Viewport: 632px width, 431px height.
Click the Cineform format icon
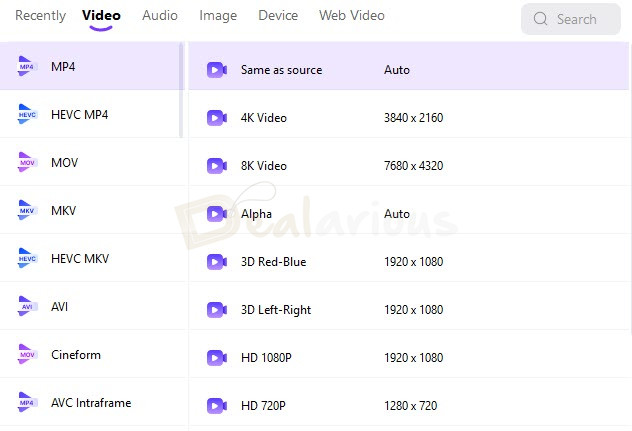pyautogui.click(x=27, y=354)
